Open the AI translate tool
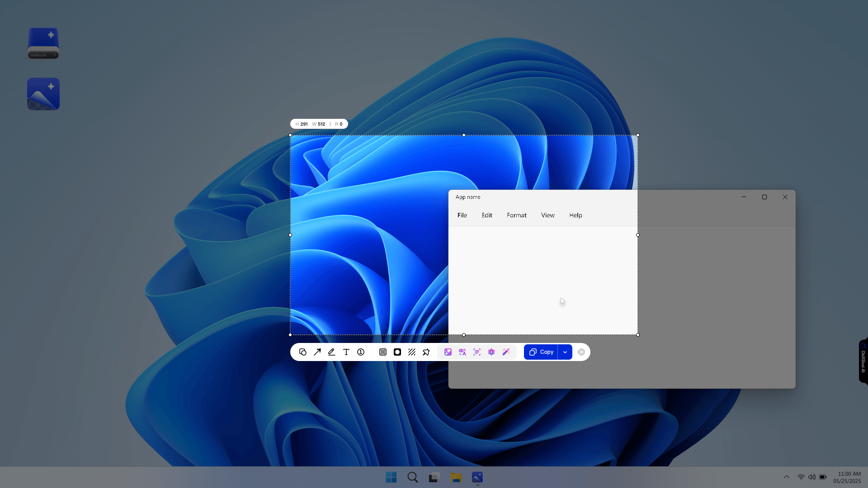Screen dimensions: 868x488 (x=462, y=352)
